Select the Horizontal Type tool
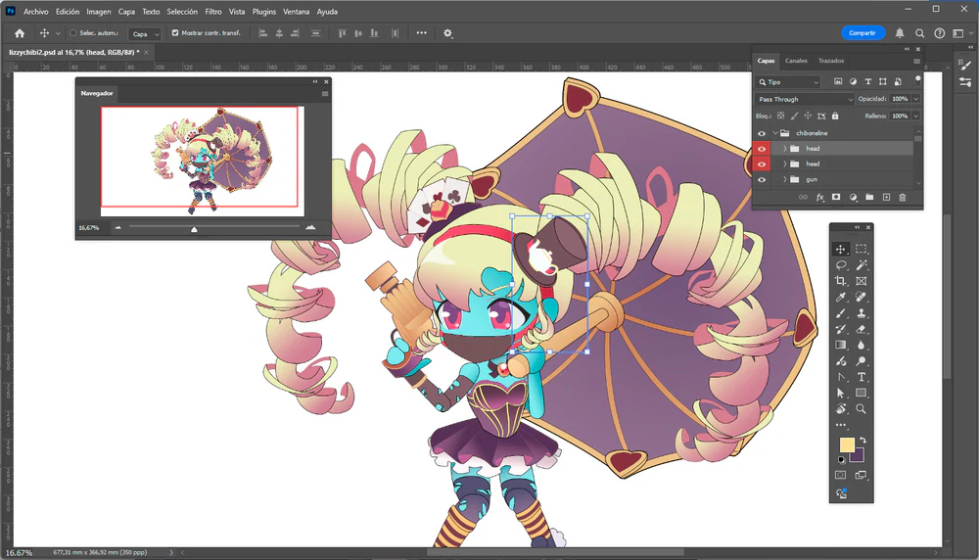 pyautogui.click(x=861, y=377)
